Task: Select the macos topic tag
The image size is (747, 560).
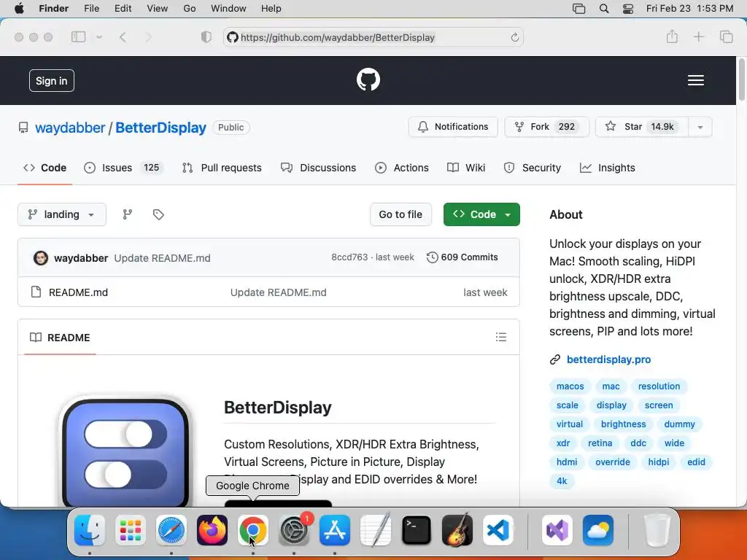Action: 570,386
